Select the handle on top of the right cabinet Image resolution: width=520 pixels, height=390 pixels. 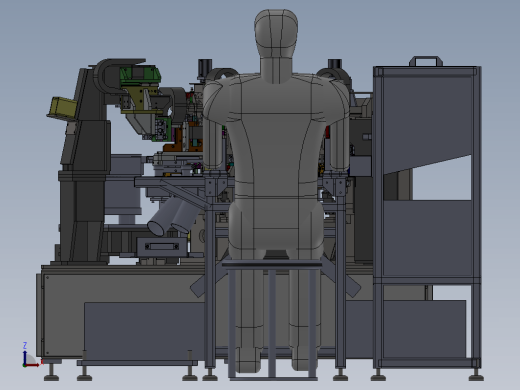tap(426, 61)
